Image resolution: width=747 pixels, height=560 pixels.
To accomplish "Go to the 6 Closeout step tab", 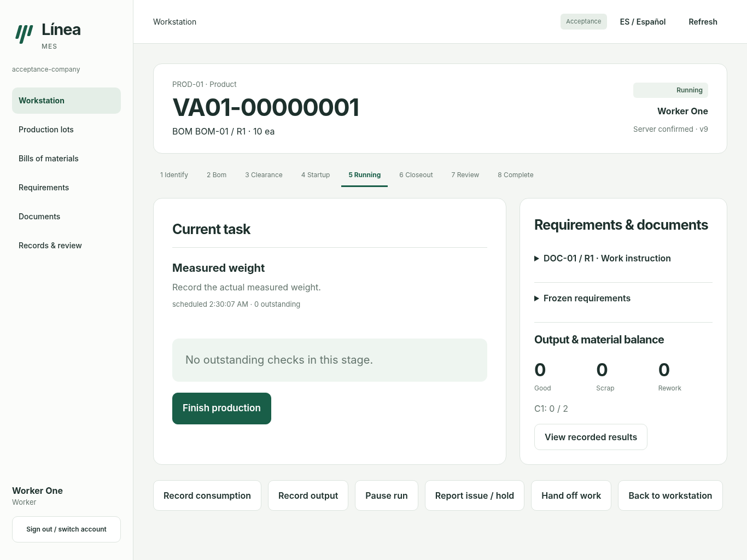I will [416, 175].
